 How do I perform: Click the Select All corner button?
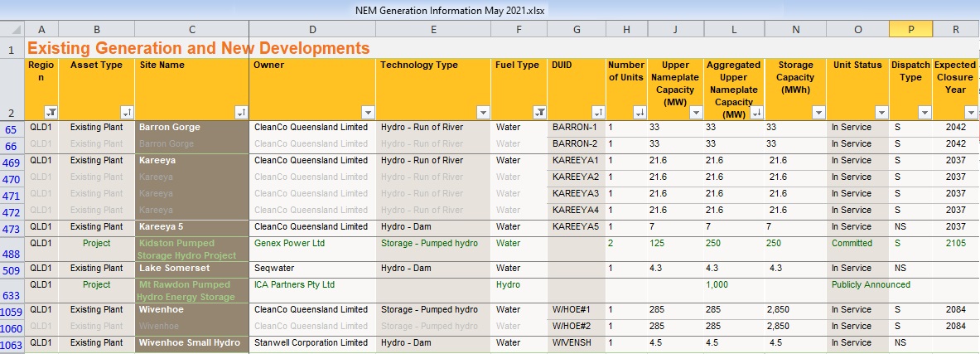pos(12,29)
